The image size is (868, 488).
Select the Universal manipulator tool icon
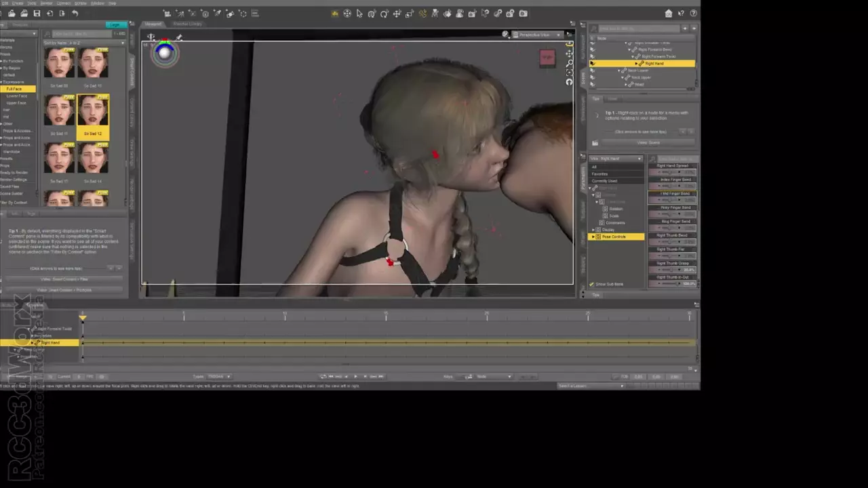[347, 14]
